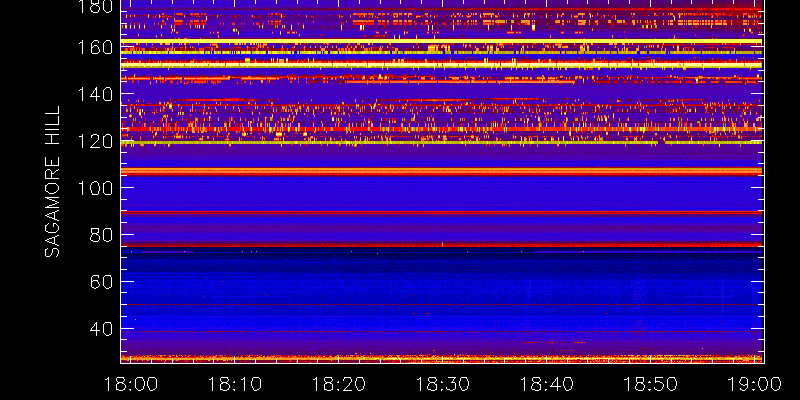This screenshot has width=800, height=400.
Task: Click the SAGAMORE HILL axis label
Action: pos(52,181)
